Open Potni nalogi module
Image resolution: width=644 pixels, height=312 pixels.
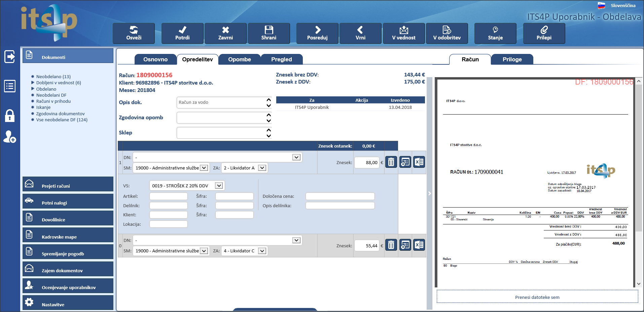(68, 201)
